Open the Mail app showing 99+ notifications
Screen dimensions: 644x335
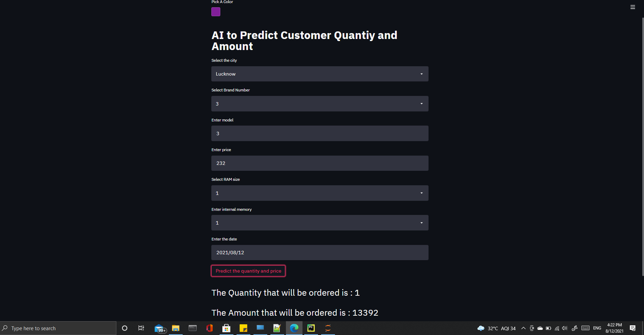(x=160, y=328)
